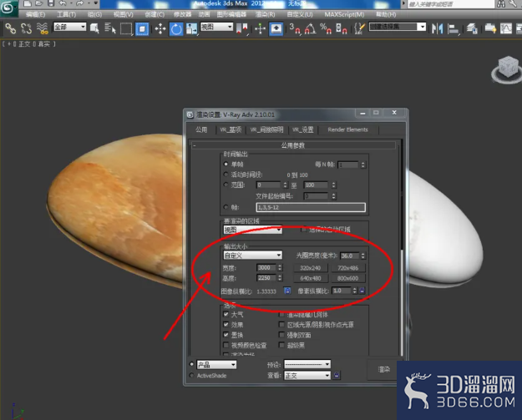Click the 高度 height input field

tap(266, 278)
